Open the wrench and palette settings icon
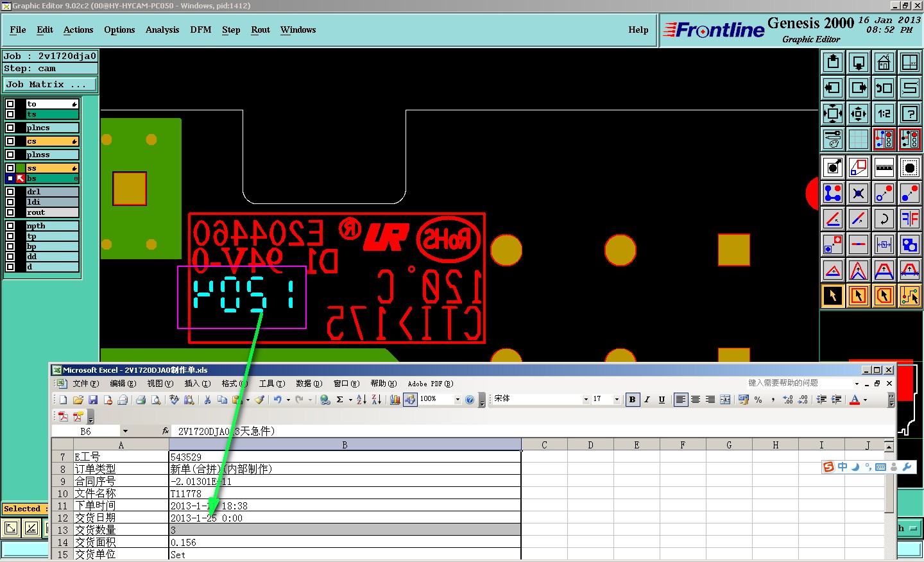Screen dimensions: 924x562 pos(833,139)
